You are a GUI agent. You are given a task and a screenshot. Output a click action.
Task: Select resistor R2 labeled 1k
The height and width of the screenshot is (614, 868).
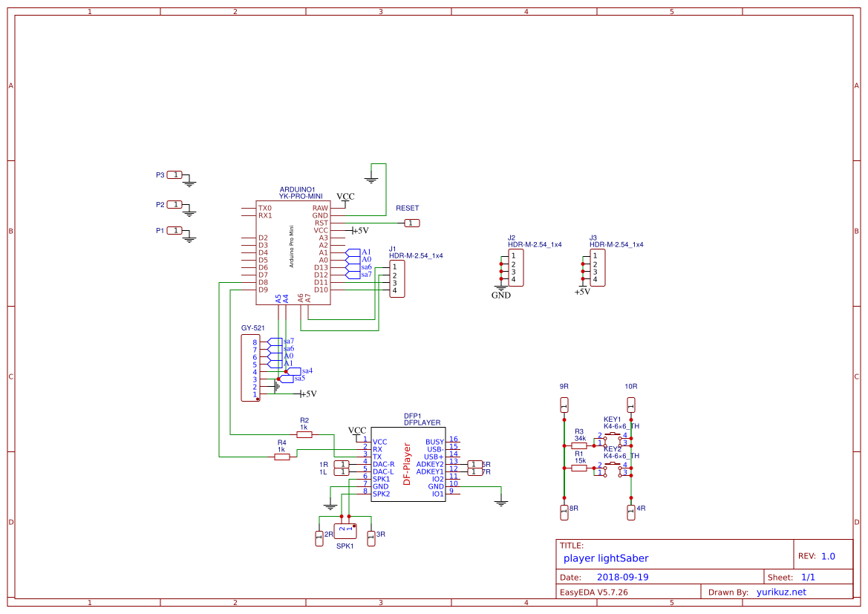coord(304,436)
